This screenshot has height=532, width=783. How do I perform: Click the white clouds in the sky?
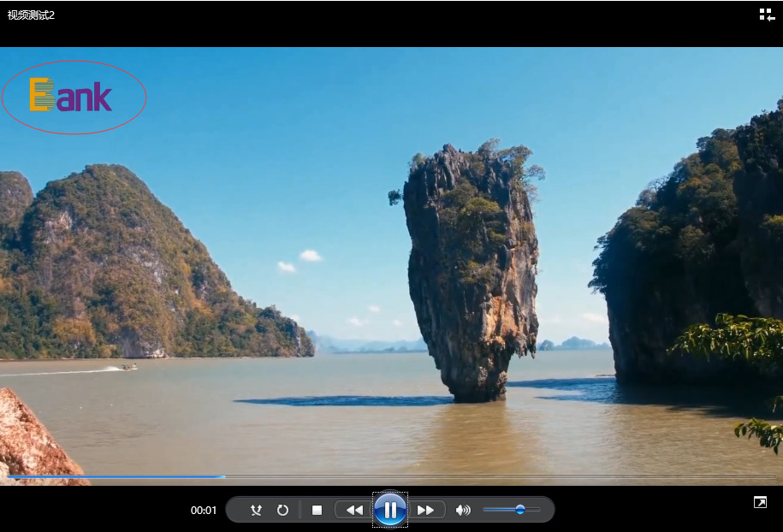click(x=310, y=256)
